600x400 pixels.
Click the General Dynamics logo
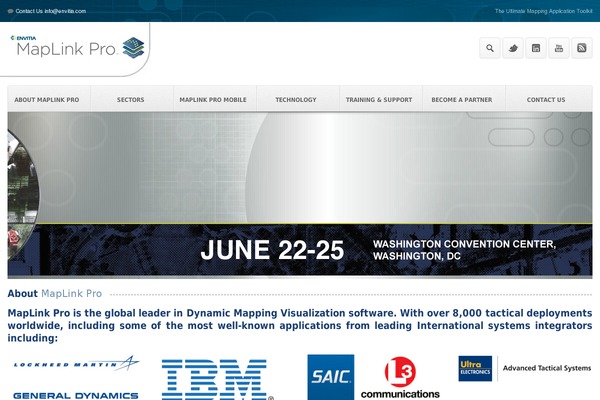[75, 395]
